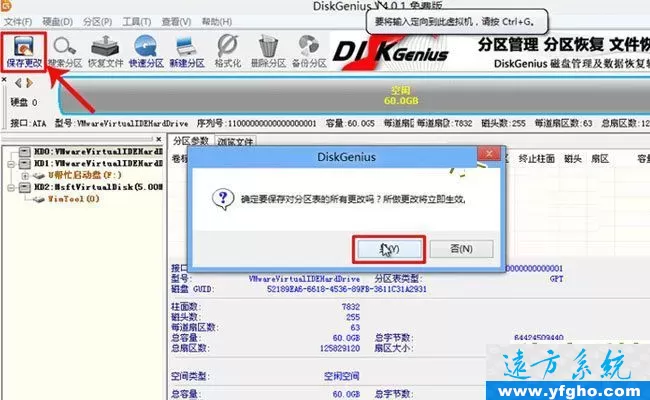Click the 空闲空间 space type value
Screen dimensions: 650x400
[x=342, y=376]
